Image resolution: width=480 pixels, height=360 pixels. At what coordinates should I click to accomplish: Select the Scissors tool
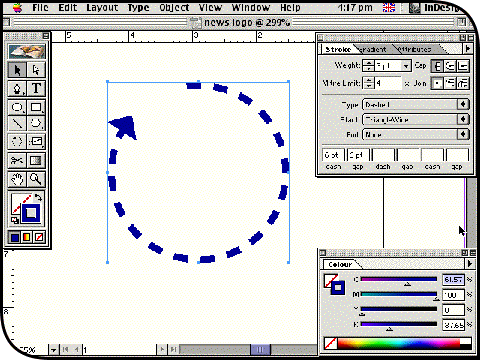click(x=17, y=161)
